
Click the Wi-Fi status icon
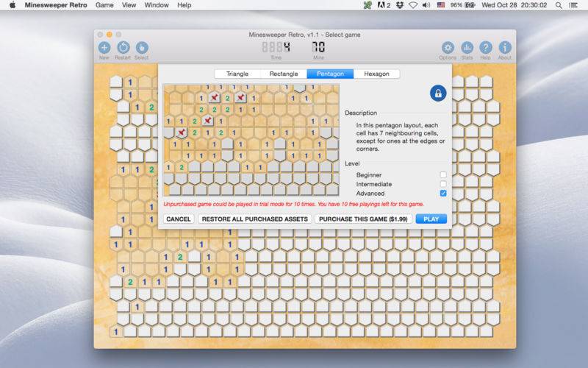(x=413, y=5)
